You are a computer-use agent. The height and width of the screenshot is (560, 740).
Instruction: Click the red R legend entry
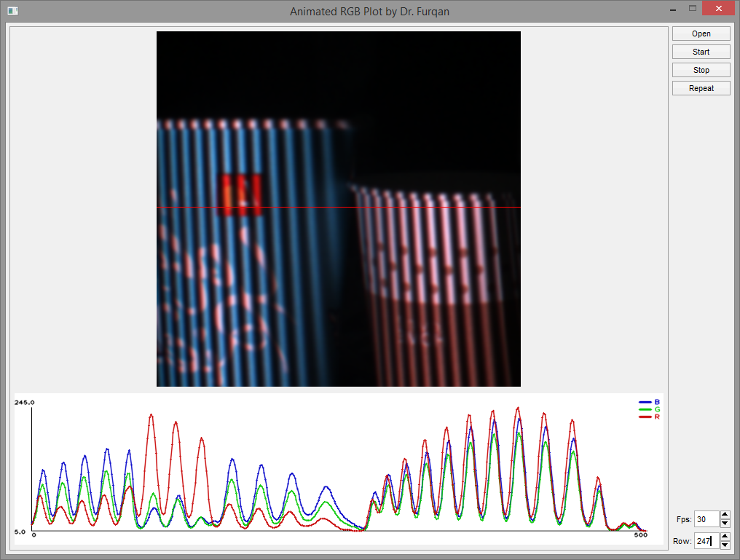[650, 417]
